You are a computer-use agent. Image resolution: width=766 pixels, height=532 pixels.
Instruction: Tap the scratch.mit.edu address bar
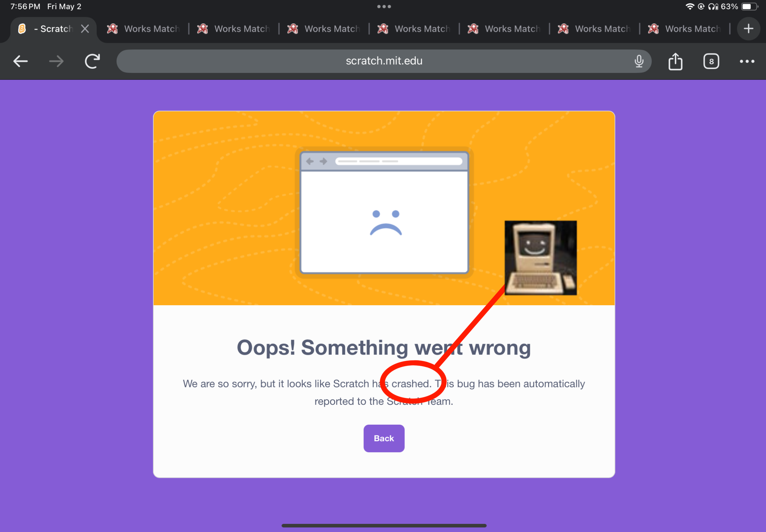click(x=384, y=61)
